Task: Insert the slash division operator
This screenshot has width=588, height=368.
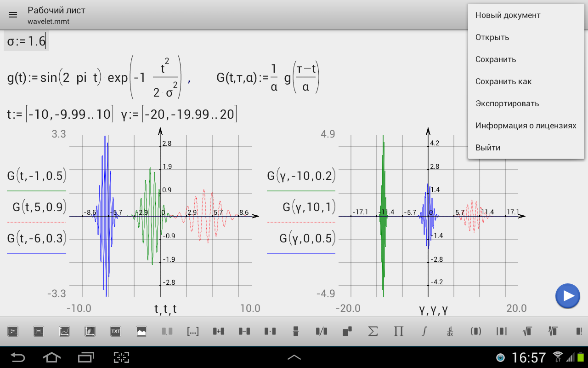Action: pos(322,331)
